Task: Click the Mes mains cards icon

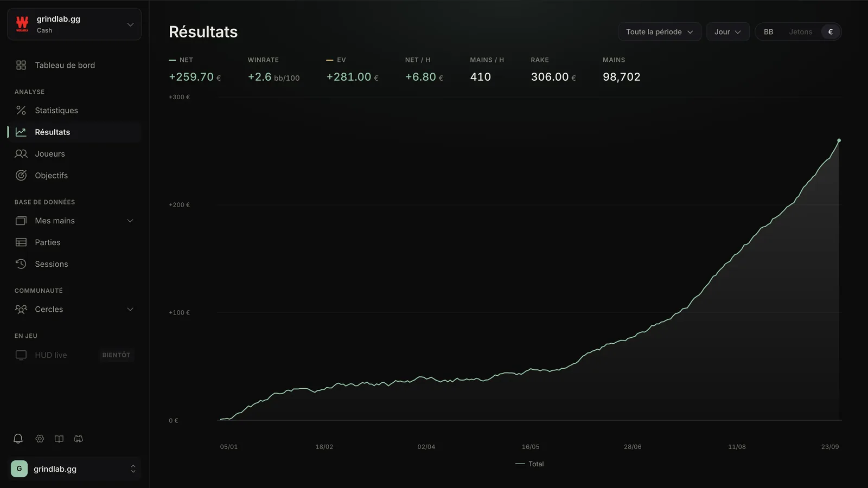Action: coord(21,221)
